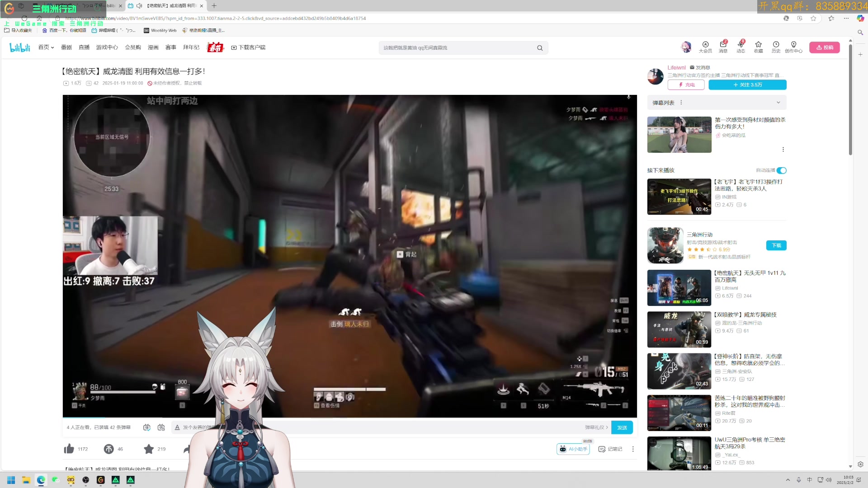This screenshot has width=868, height=488.
Task: Click the 充电 button
Action: [x=686, y=85]
